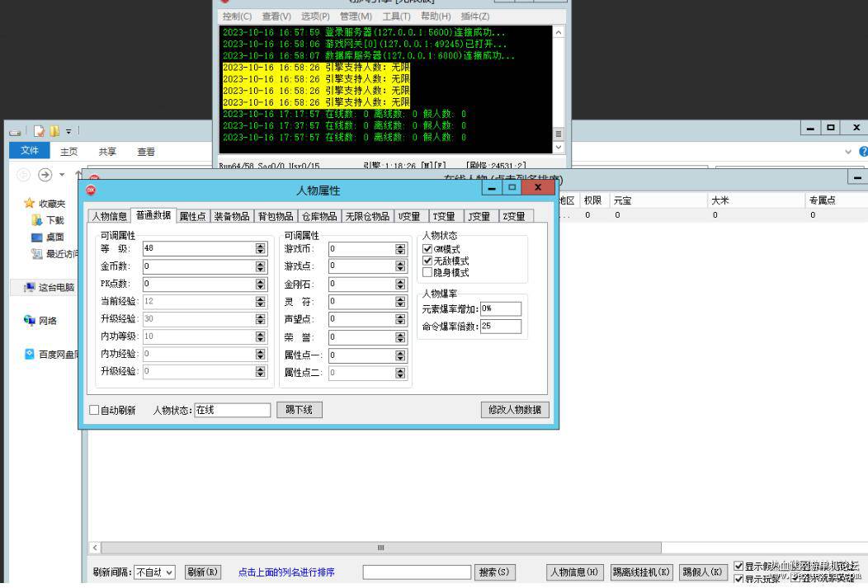Click the 属性点一 spinner arrows

coord(400,355)
